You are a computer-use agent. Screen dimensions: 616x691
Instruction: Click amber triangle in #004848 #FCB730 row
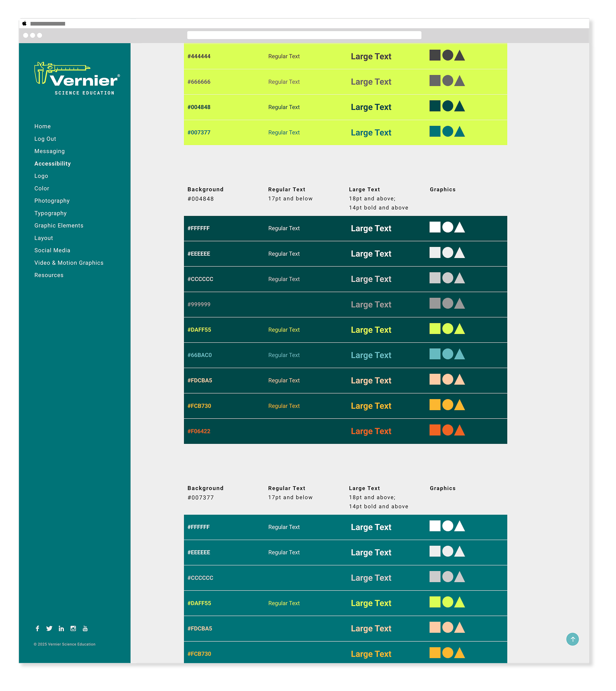459,405
